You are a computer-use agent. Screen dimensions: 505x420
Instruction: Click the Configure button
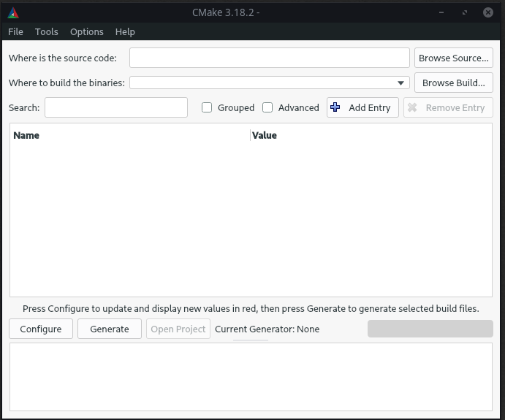click(x=41, y=329)
